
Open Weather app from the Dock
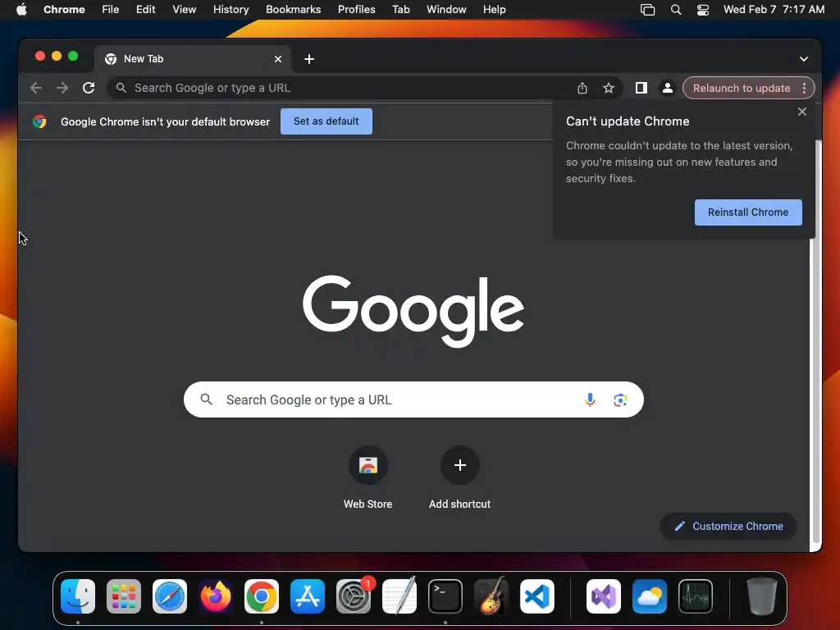click(650, 596)
